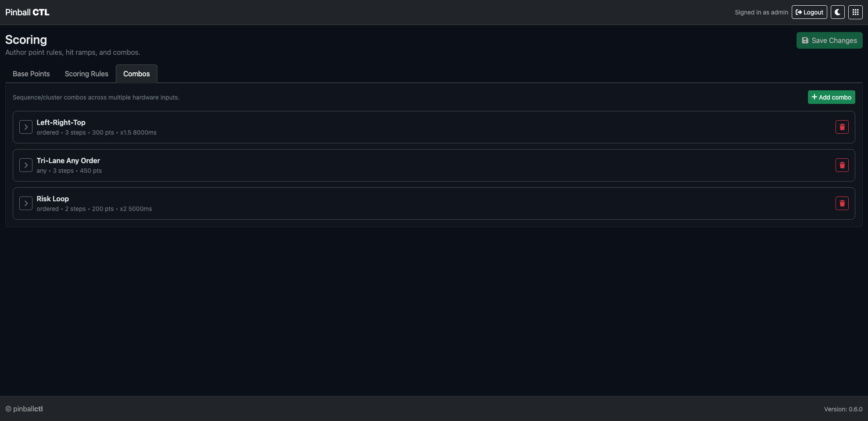Click the trash icon for Risk Loop

[842, 203]
